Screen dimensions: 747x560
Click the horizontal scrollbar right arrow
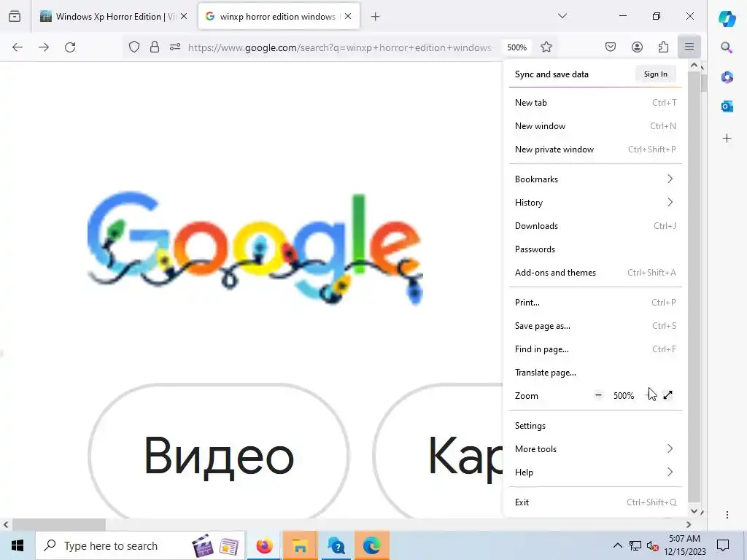(689, 525)
